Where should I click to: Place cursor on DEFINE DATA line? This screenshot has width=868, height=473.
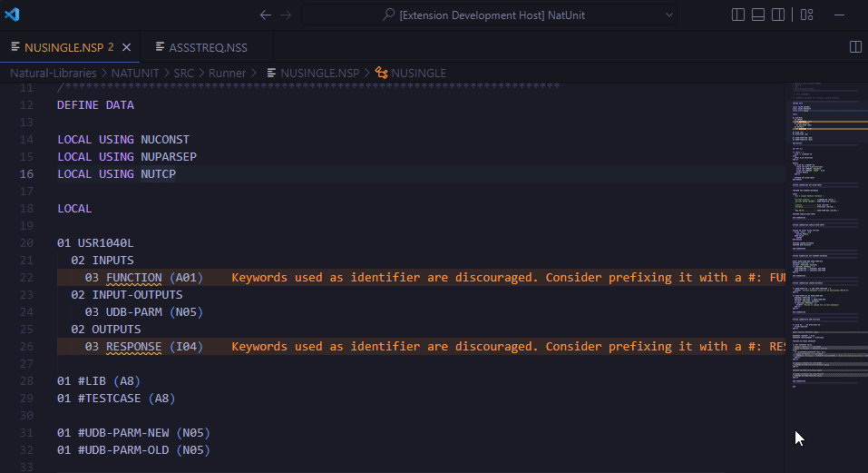point(95,105)
